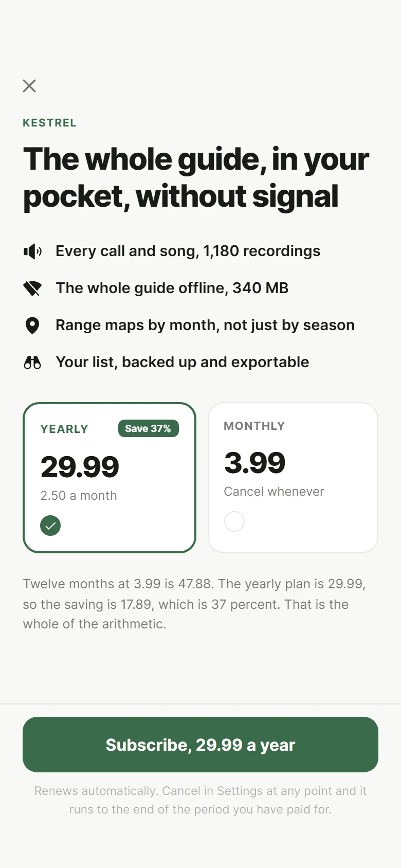Viewport: 401px width, 868px height.
Task: Tap the savings arithmetic explanation paragraph
Action: [194, 604]
